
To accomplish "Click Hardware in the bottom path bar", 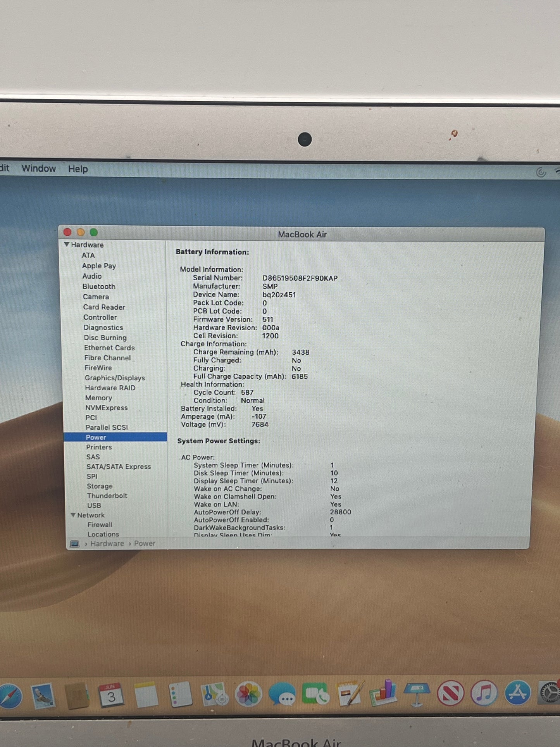I will coord(107,544).
